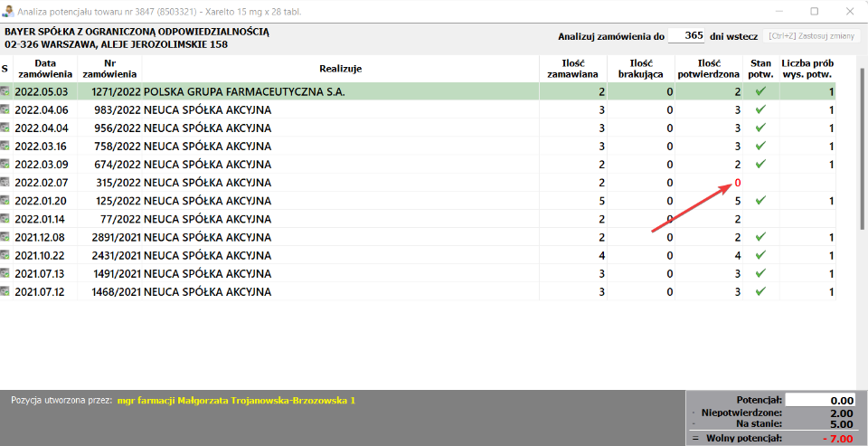Viewport: 868px width, 446px height.
Task: Sort by Ilość zamawiana column header
Action: (x=573, y=69)
